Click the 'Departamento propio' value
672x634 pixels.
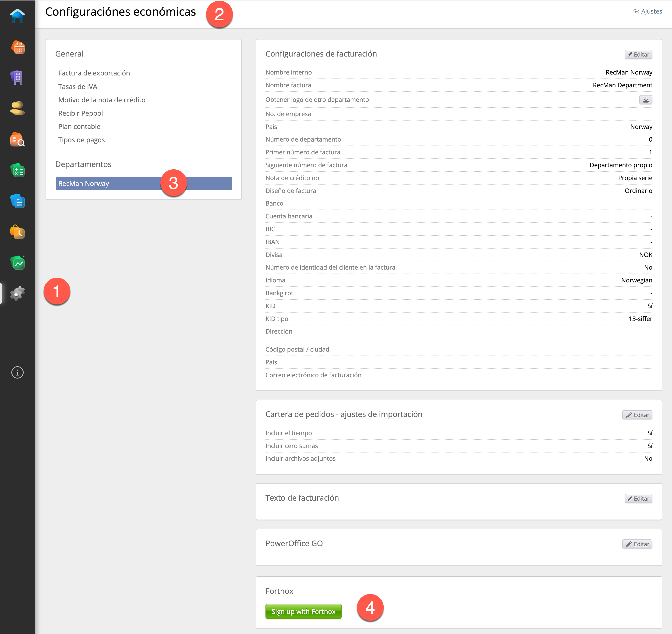[x=621, y=165]
